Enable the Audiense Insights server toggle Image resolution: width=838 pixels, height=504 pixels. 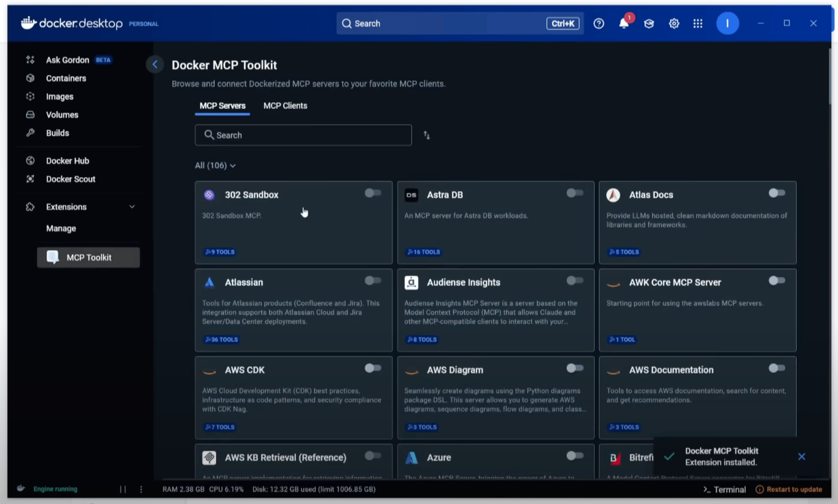pyautogui.click(x=575, y=281)
